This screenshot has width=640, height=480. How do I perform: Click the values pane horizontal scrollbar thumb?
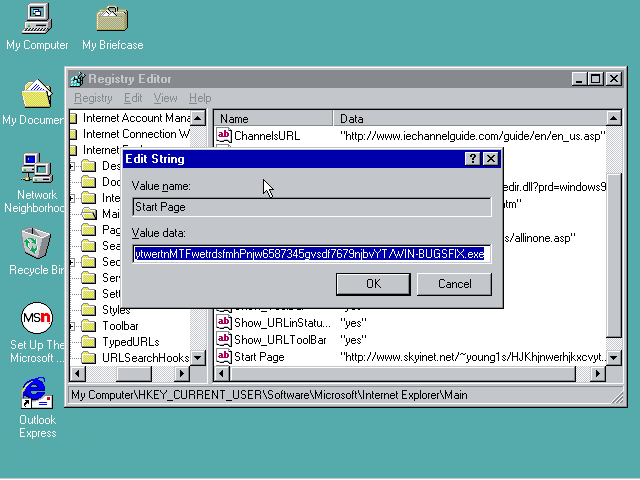(x=402, y=373)
